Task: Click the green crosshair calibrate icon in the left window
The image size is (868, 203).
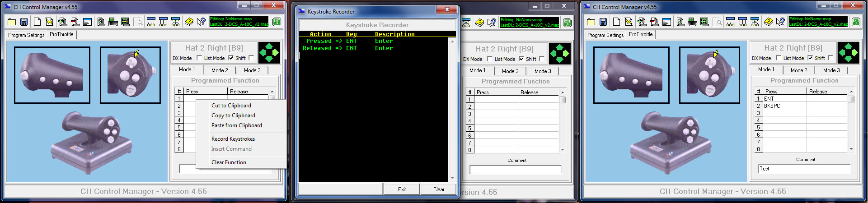Action: [x=125, y=22]
